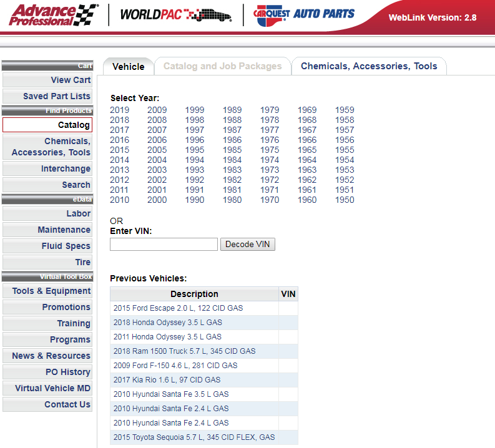This screenshot has width=495, height=448.
Task: Open Virtual Vehicle MD
Action: [x=47, y=388]
